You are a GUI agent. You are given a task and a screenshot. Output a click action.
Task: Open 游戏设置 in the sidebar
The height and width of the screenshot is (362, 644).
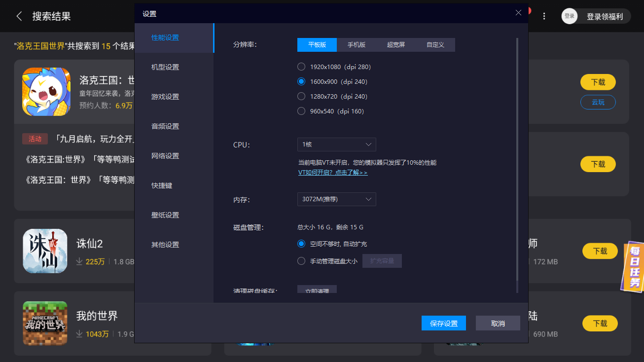point(175,97)
